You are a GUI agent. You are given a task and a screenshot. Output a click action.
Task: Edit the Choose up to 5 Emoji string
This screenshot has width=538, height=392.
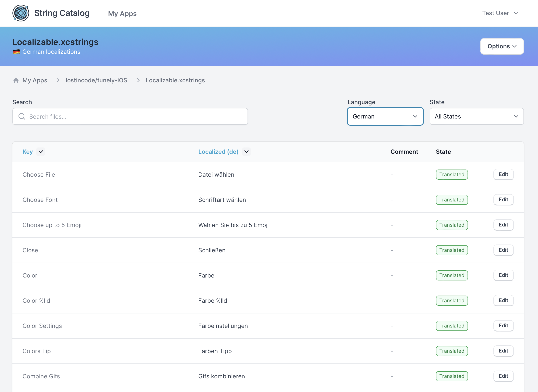503,225
